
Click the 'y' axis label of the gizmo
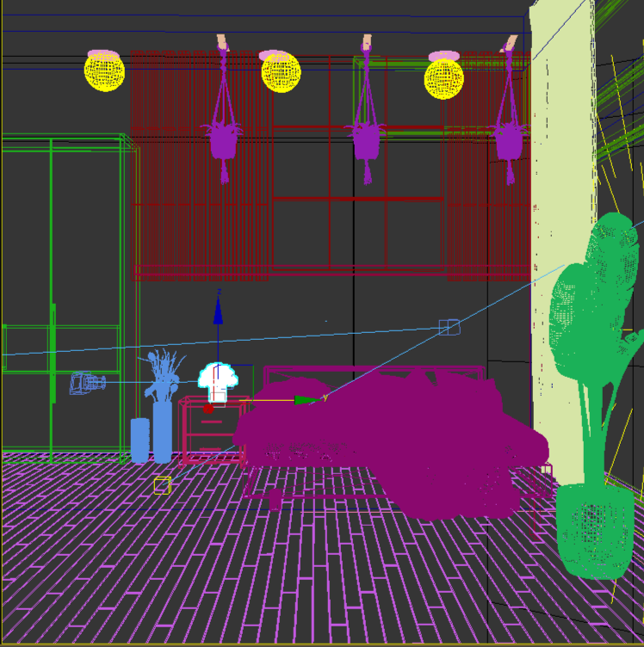point(325,397)
